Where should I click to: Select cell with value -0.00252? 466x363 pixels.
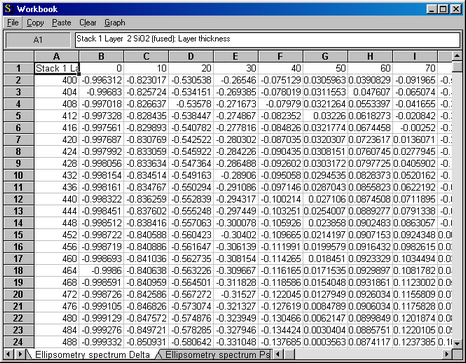[x=415, y=128]
